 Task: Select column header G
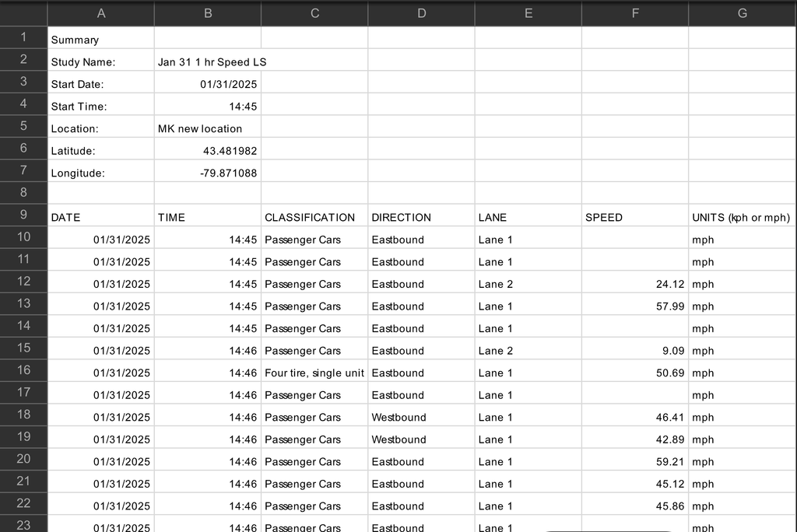tap(741, 12)
